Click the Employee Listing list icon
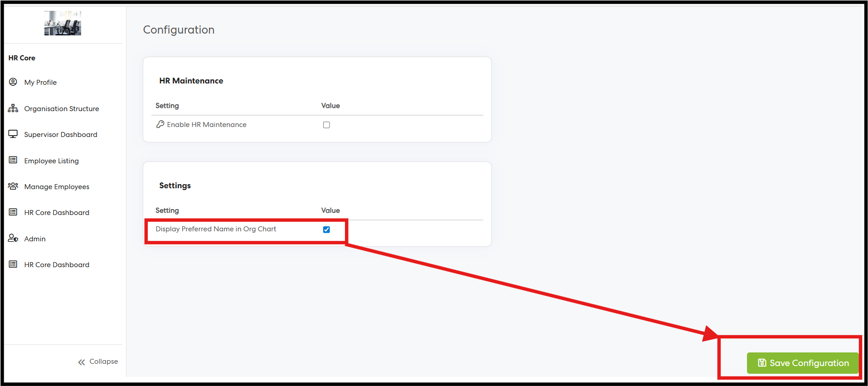 click(13, 160)
